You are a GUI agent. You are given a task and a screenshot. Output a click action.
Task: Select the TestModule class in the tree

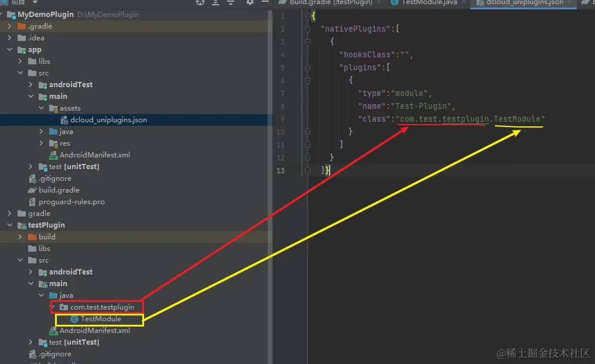pyautogui.click(x=101, y=319)
